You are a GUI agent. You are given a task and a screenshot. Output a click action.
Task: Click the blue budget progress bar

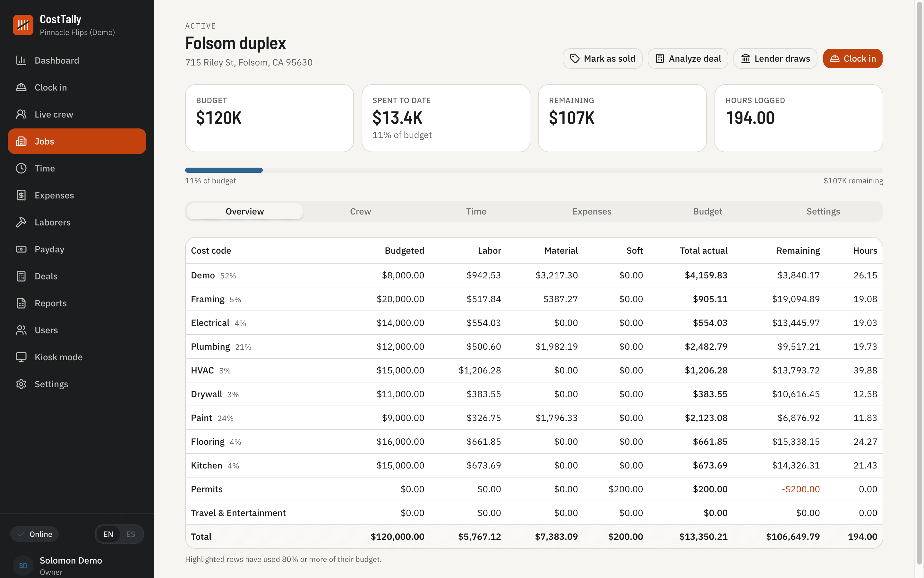224,170
